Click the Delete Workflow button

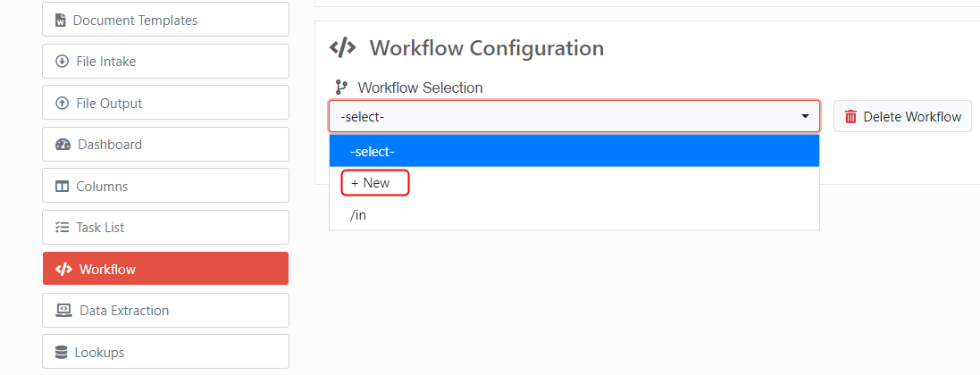click(x=902, y=116)
